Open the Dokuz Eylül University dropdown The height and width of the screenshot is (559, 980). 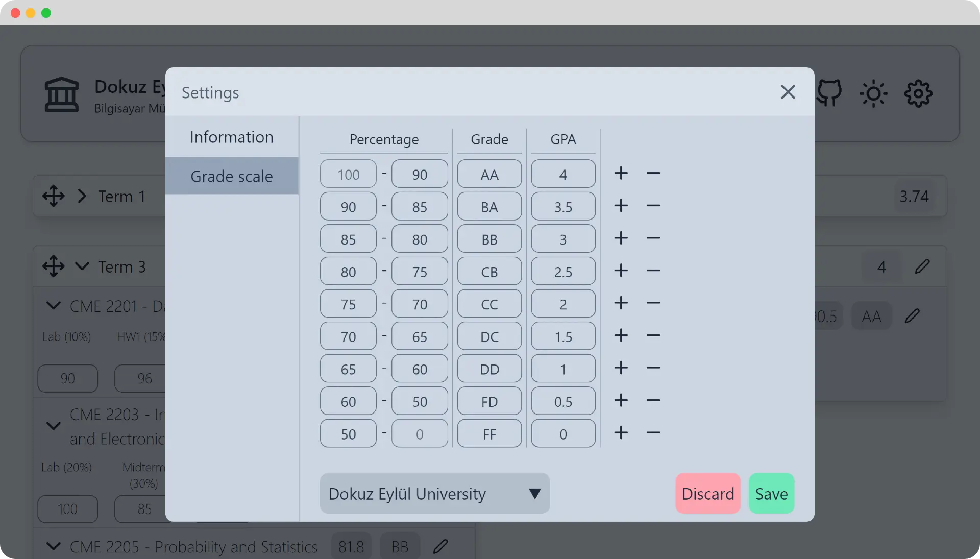434,494
